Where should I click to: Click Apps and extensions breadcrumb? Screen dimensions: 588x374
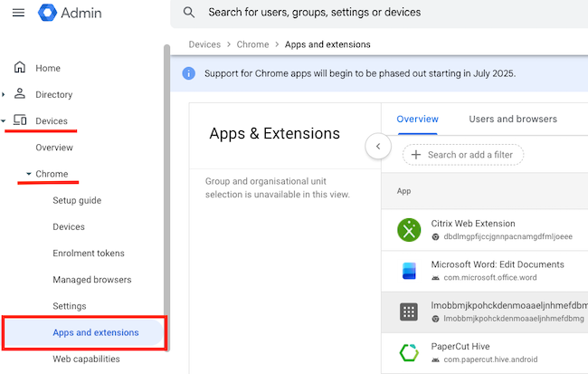click(327, 44)
